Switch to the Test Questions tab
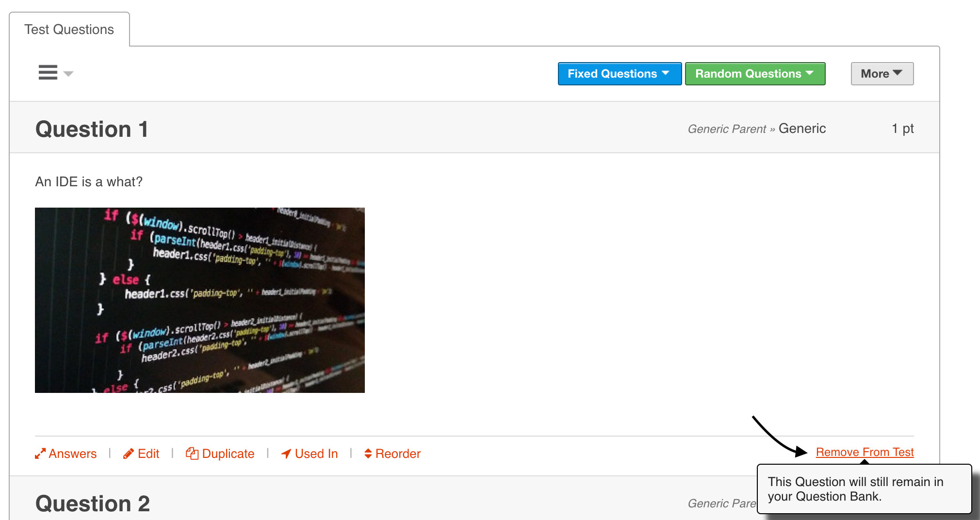 point(69,30)
